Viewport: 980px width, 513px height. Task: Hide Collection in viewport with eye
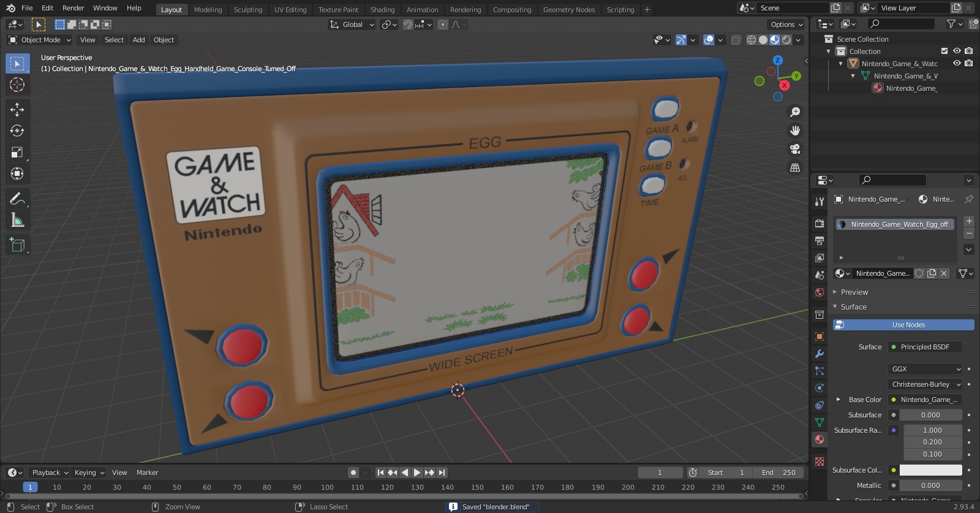957,51
